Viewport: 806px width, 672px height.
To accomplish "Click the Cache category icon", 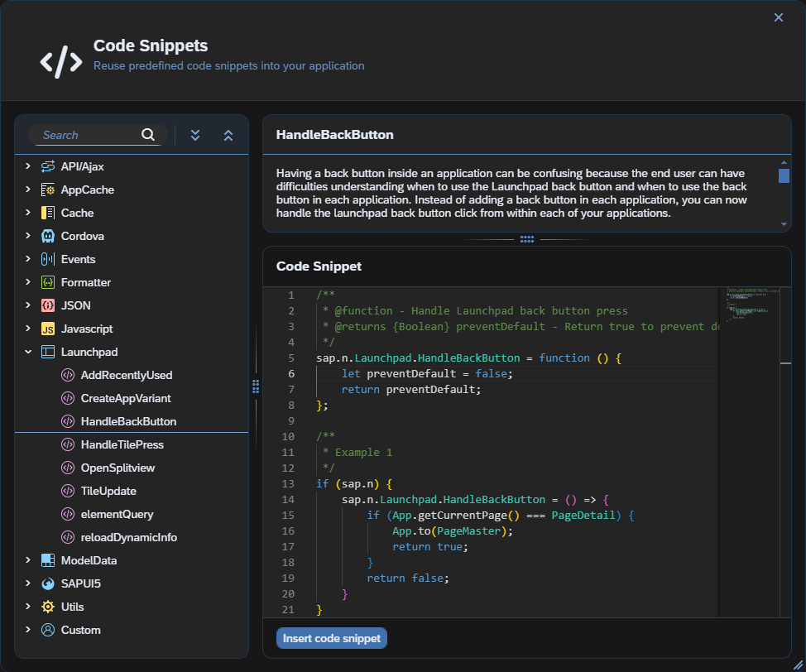I will click(48, 213).
